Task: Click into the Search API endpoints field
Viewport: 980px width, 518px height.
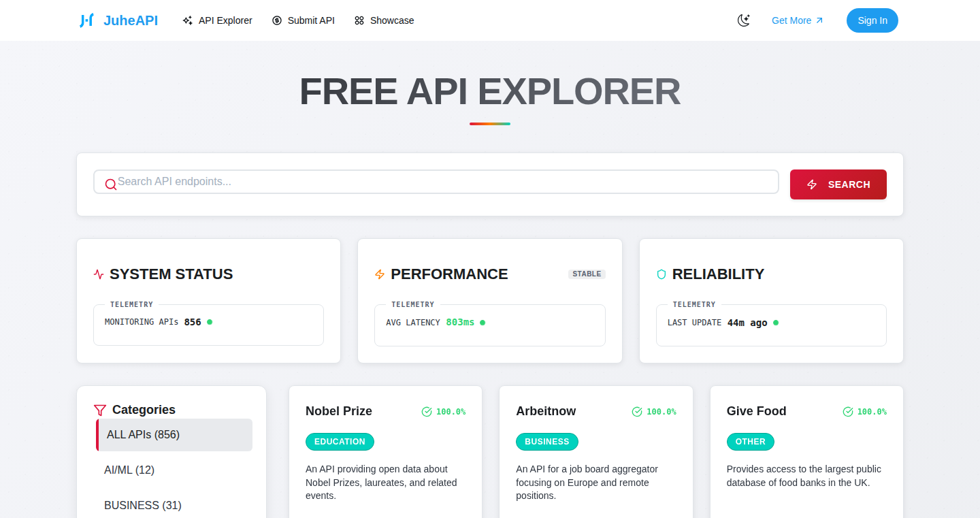Action: click(436, 182)
